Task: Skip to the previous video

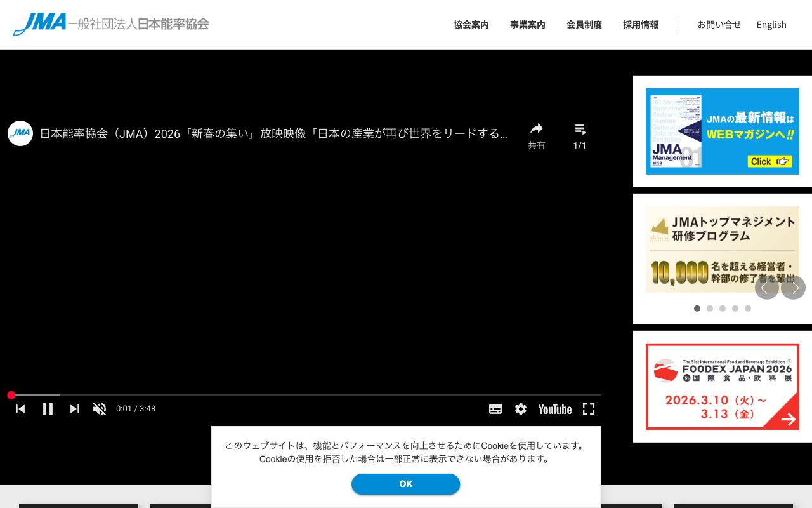Action: [x=20, y=409]
